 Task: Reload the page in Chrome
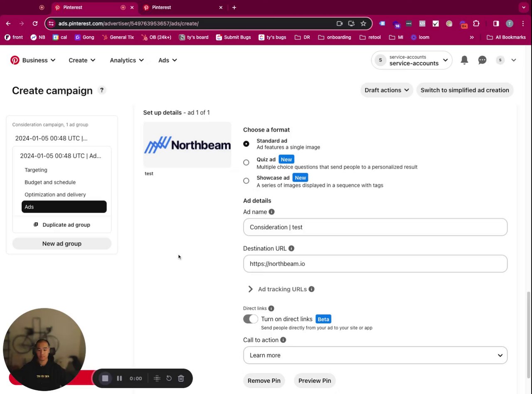(x=35, y=24)
